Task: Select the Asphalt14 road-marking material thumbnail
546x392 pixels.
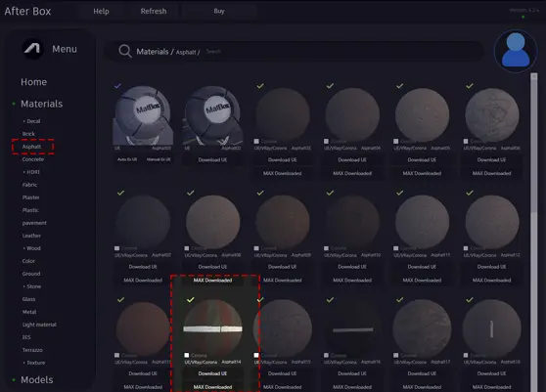Action: coord(213,328)
